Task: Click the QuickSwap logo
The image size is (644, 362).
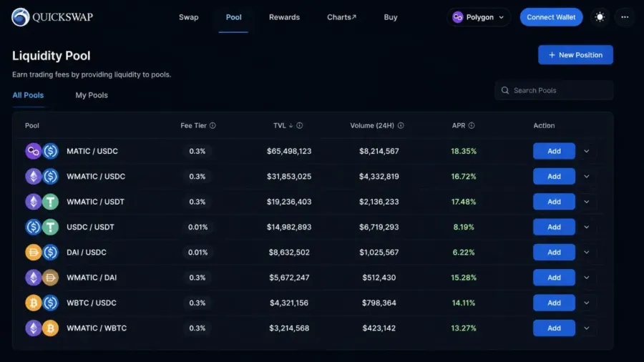Action: 52,17
